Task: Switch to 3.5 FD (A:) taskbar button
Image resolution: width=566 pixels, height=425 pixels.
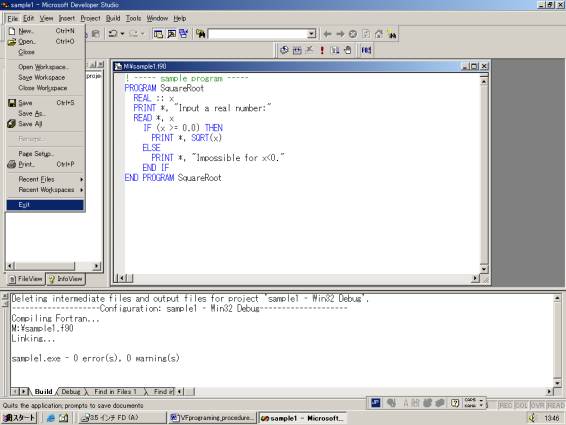Action: click(122, 418)
